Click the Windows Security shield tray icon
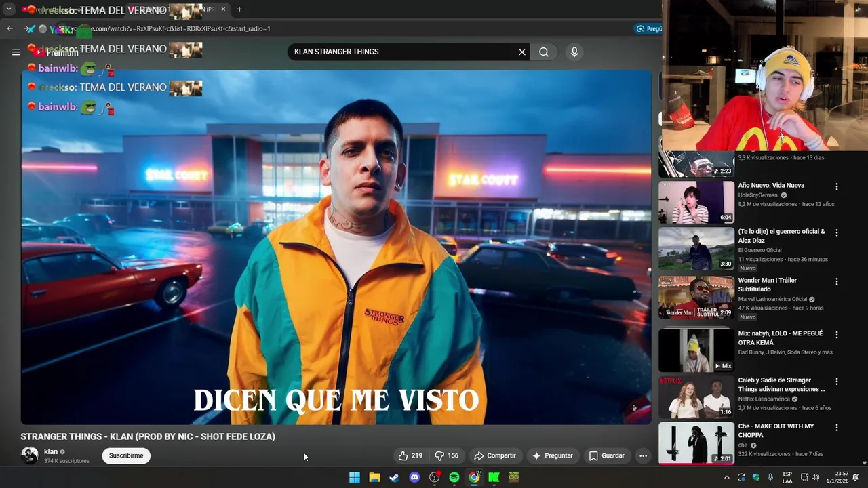The width and height of the screenshot is (868, 488). click(756, 477)
